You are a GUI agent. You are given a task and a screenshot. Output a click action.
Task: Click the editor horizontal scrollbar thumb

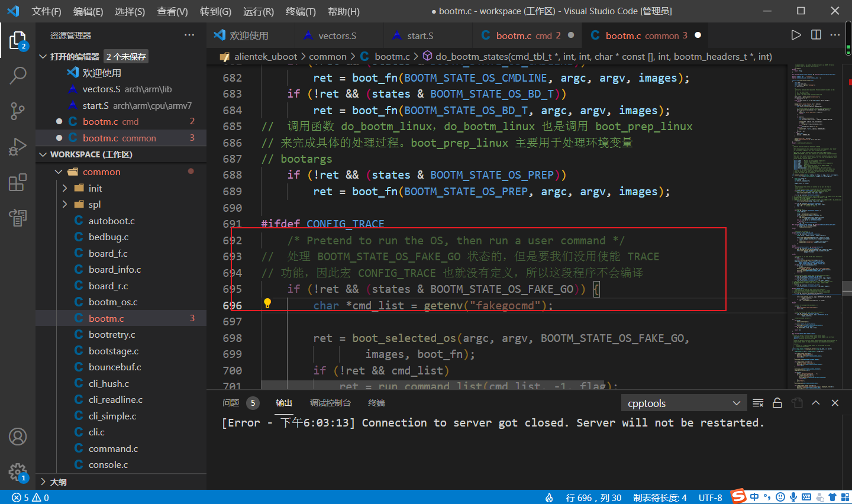point(433,385)
